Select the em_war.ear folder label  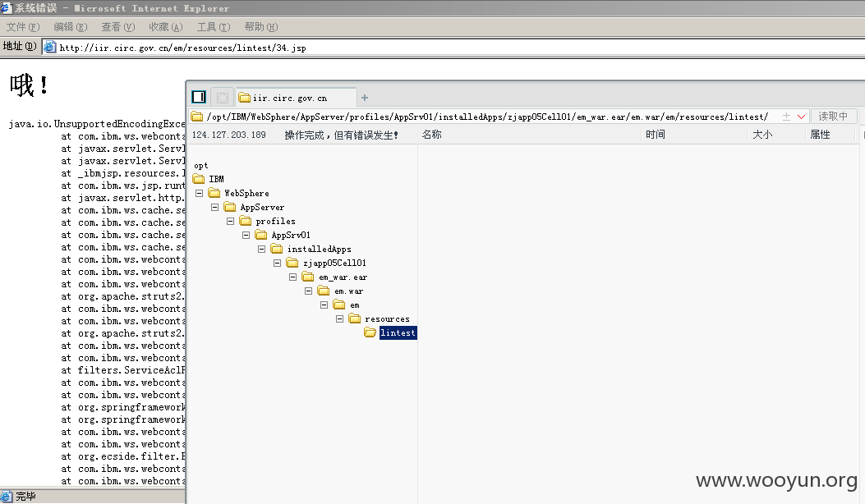[343, 277]
